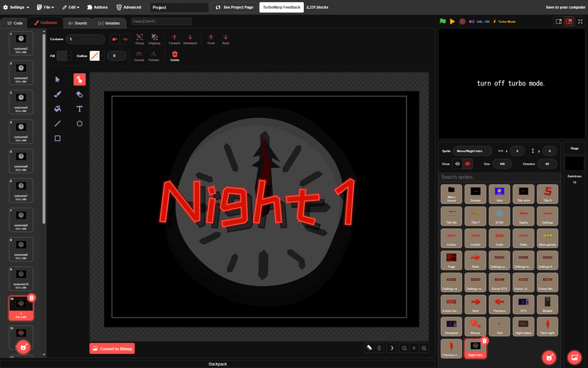
Task: Select the arrow Select tool
Action: (x=57, y=80)
